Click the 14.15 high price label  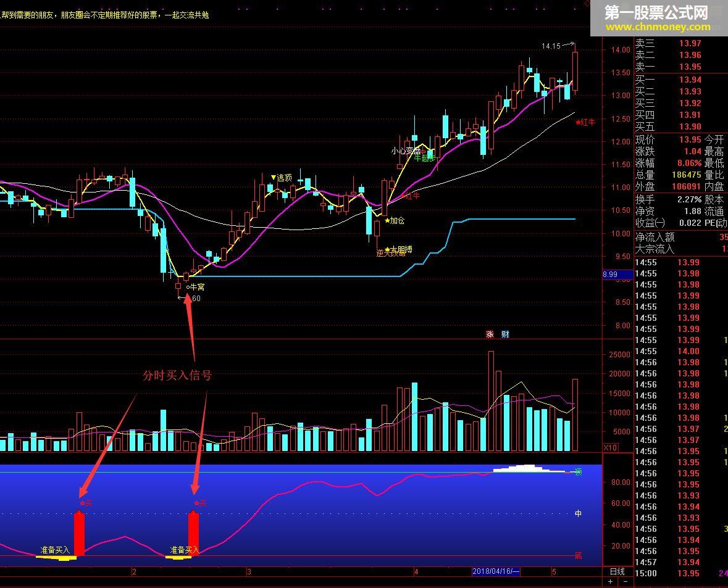pos(551,46)
